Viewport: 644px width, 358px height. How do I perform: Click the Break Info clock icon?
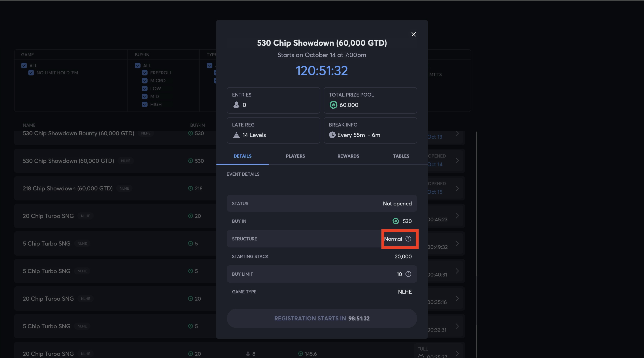(332, 135)
